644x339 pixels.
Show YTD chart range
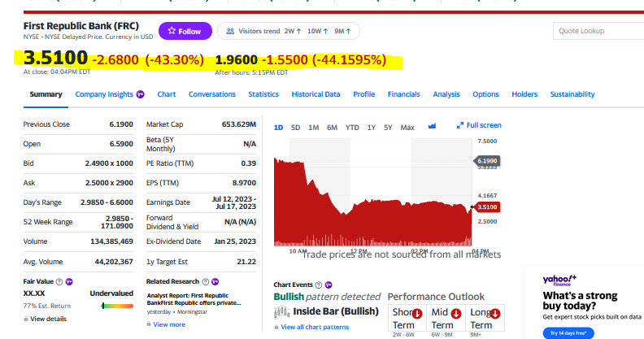[352, 128]
